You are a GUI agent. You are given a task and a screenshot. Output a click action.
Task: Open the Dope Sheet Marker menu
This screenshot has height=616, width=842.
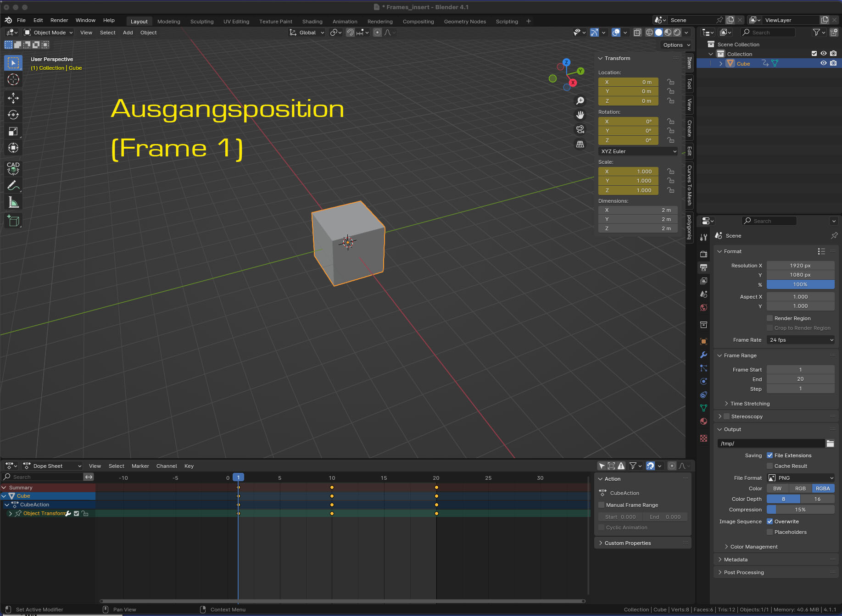tap(140, 466)
